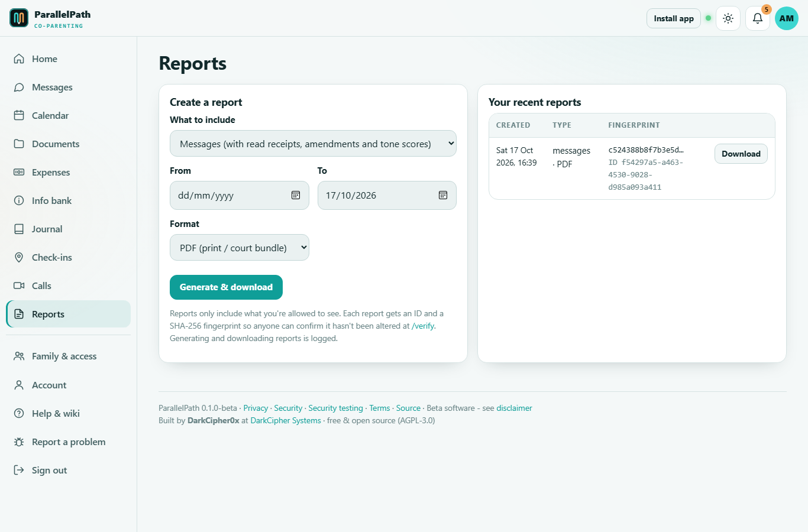Go to Calendar in the sidebar

(69, 115)
